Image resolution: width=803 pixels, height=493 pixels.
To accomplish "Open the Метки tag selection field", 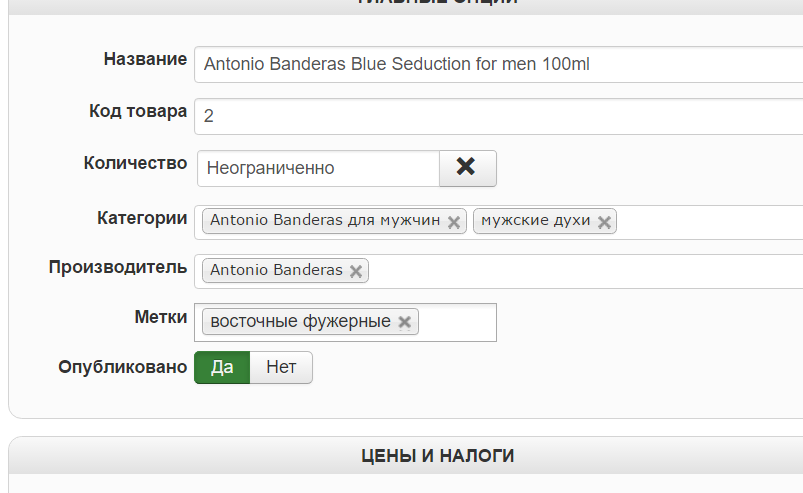I will point(457,322).
